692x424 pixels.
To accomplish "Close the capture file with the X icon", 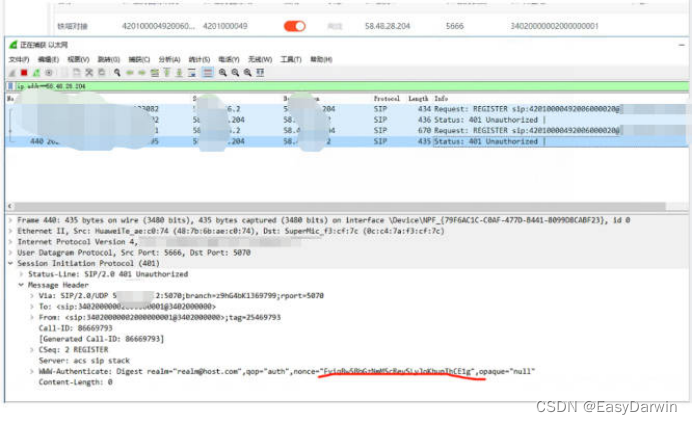I will pyautogui.click(x=89, y=72).
